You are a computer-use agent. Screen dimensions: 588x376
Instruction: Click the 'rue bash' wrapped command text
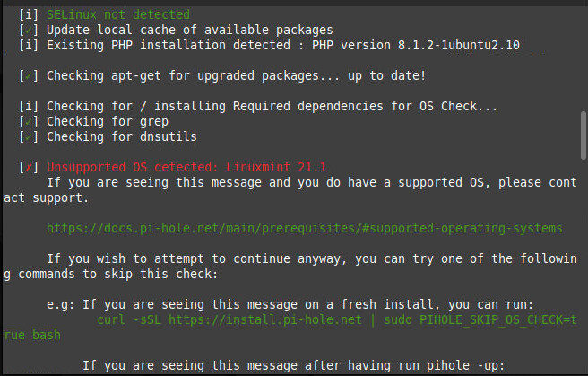(32, 335)
